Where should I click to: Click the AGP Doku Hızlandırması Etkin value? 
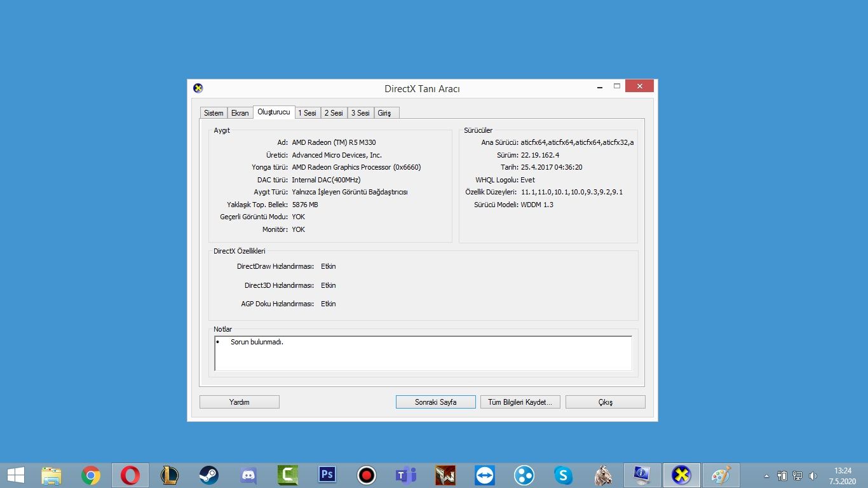(x=329, y=304)
